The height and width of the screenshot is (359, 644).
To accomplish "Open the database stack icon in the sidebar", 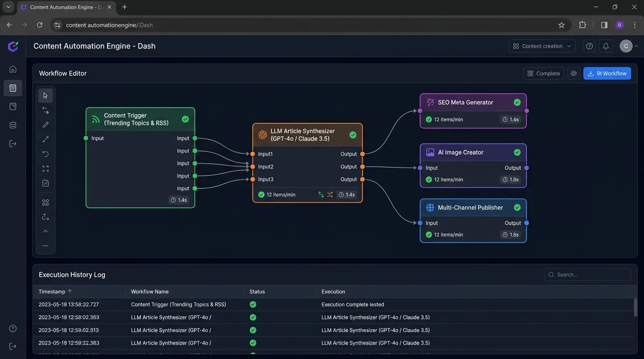I will [x=13, y=125].
